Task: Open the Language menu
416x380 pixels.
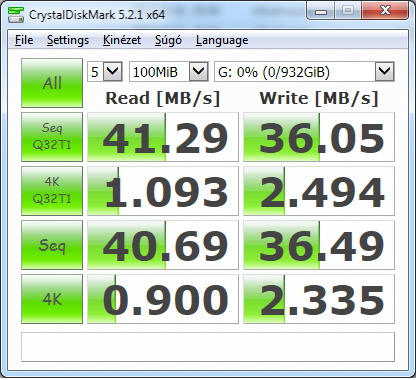Action: [222, 40]
